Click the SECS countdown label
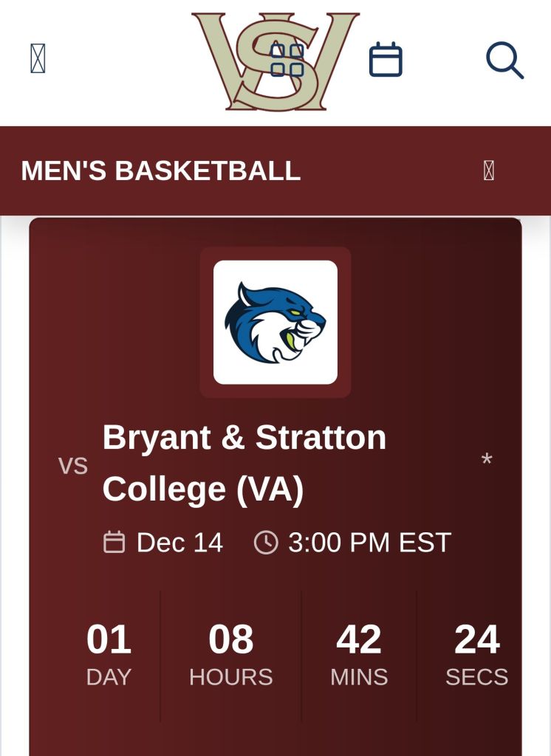This screenshot has height=756, width=551. pos(476,677)
